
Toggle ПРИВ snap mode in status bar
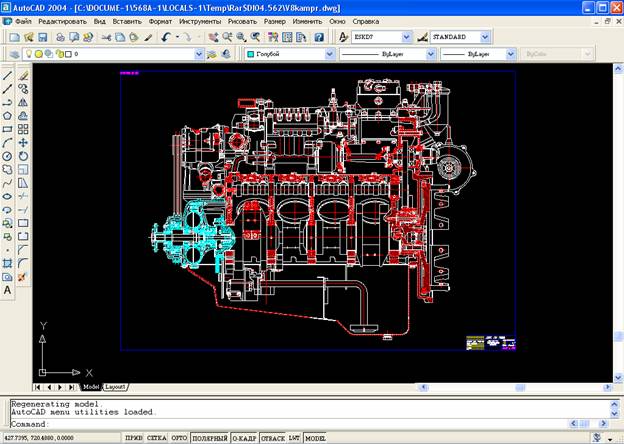[x=134, y=438]
